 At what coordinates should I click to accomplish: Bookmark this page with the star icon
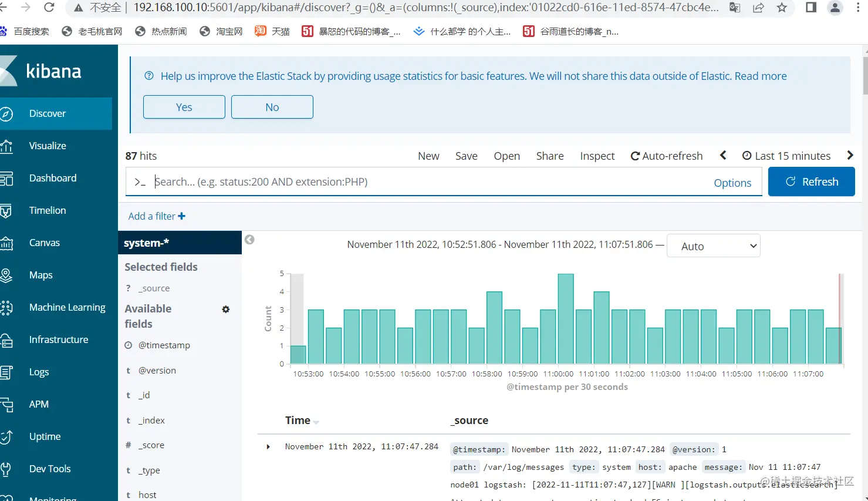[x=782, y=8]
